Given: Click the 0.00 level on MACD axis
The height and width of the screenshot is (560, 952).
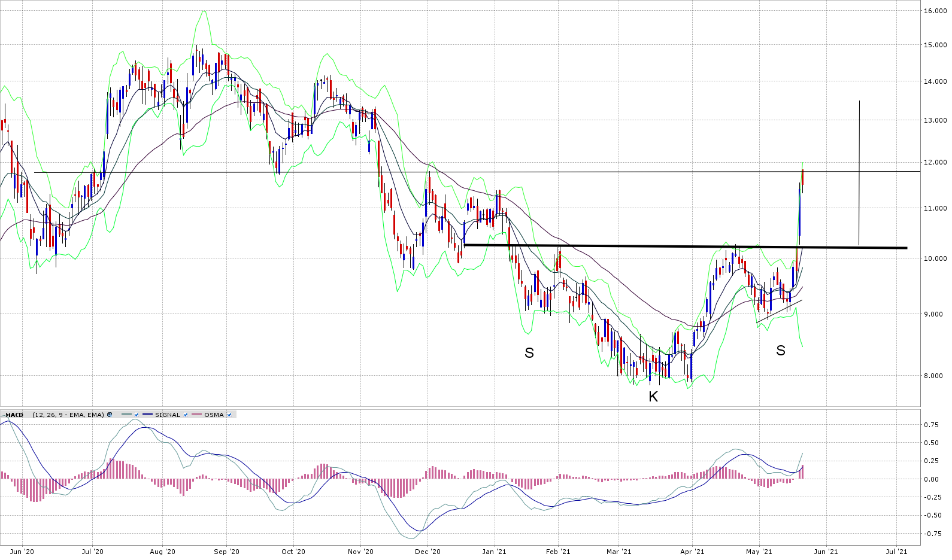Looking at the screenshot, I should (930, 479).
